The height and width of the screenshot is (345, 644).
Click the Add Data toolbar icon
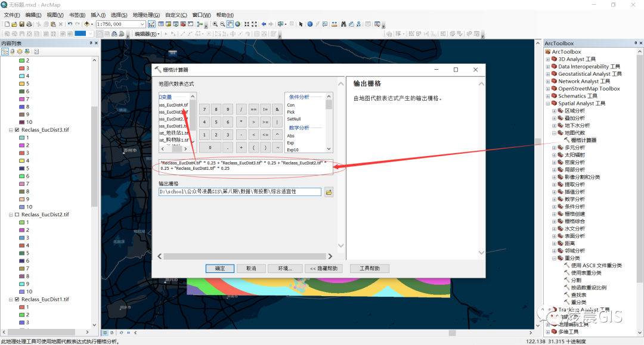pos(86,24)
